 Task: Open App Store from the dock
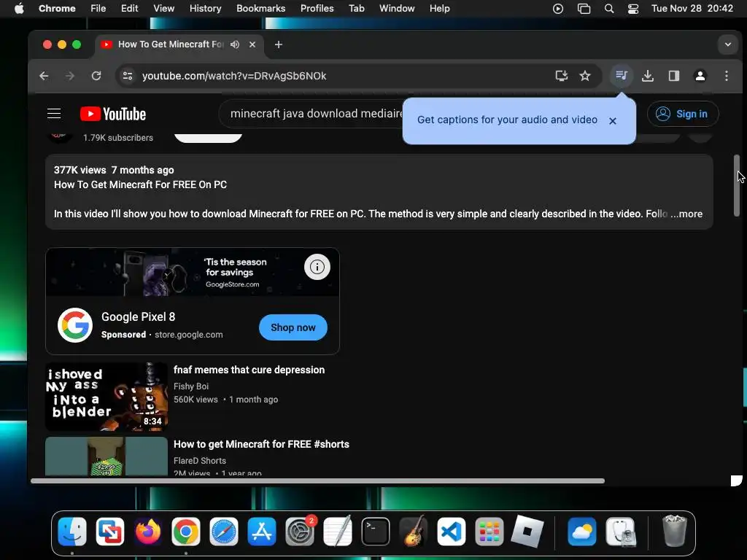point(262,532)
